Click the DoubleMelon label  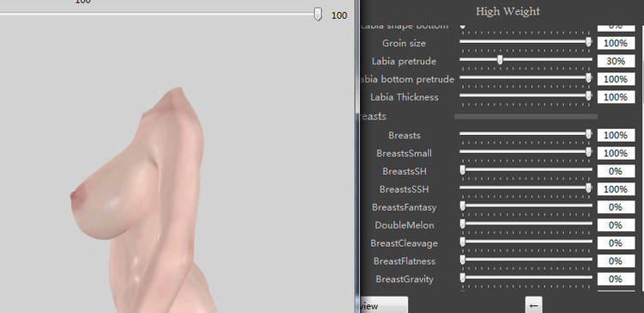click(404, 225)
